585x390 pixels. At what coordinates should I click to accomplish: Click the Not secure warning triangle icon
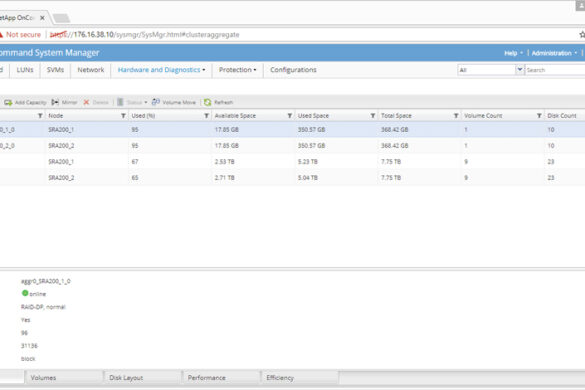(1, 34)
